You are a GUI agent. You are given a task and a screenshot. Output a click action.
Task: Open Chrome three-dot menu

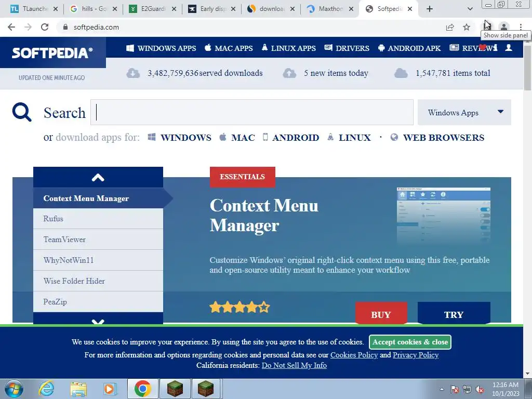[521, 27]
